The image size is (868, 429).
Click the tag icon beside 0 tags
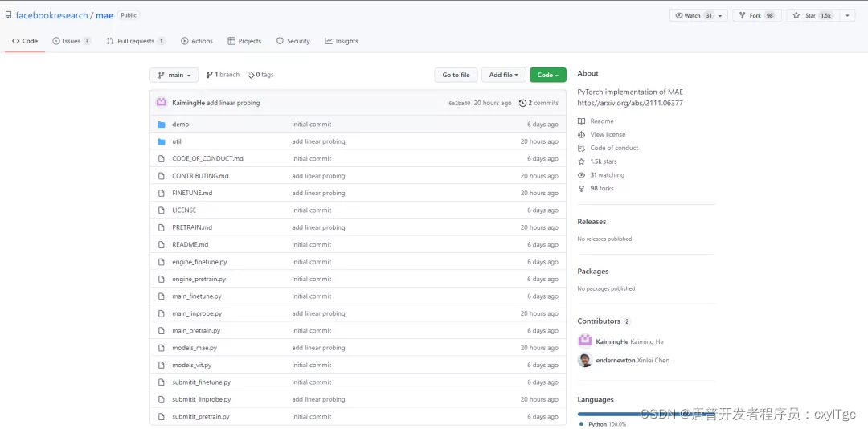[x=251, y=75]
